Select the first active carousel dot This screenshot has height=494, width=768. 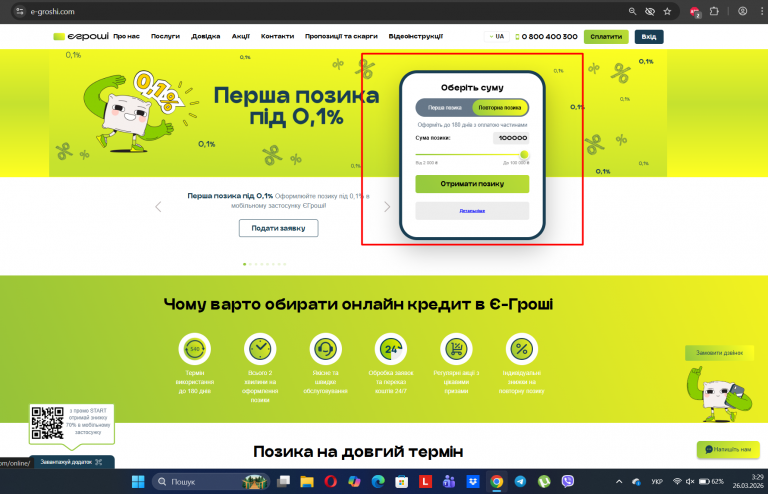click(244, 264)
